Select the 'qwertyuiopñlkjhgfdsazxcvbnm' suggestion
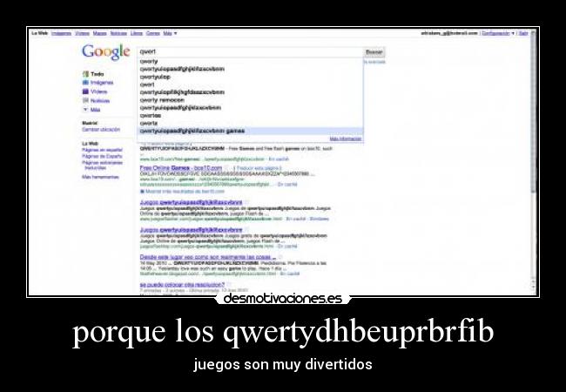The width and height of the screenshot is (566, 392). click(x=250, y=92)
